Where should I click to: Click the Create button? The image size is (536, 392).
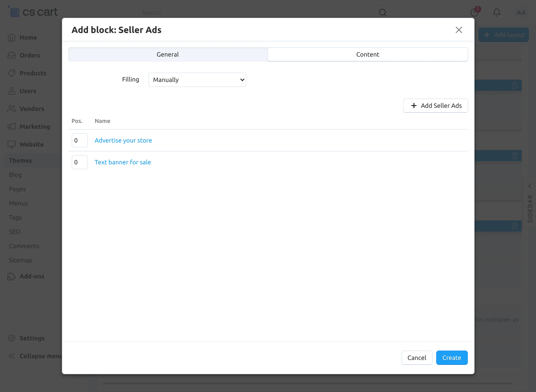pyautogui.click(x=452, y=358)
